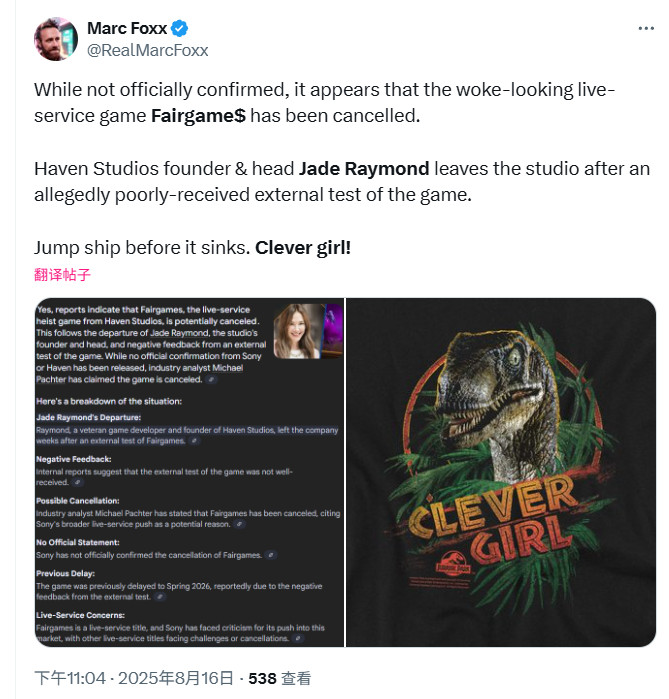Click source link icon after "game is canceled"
The image size is (669, 699).
pos(212,380)
